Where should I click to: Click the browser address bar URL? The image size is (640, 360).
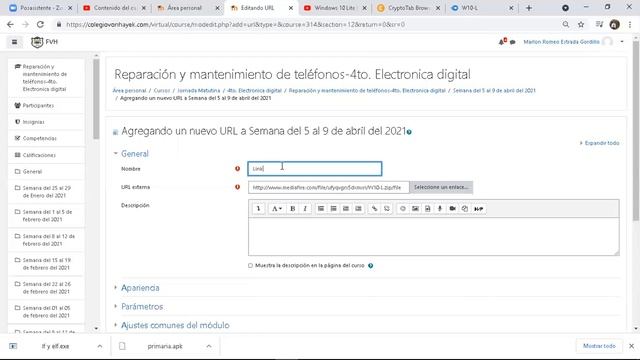pos(236,24)
